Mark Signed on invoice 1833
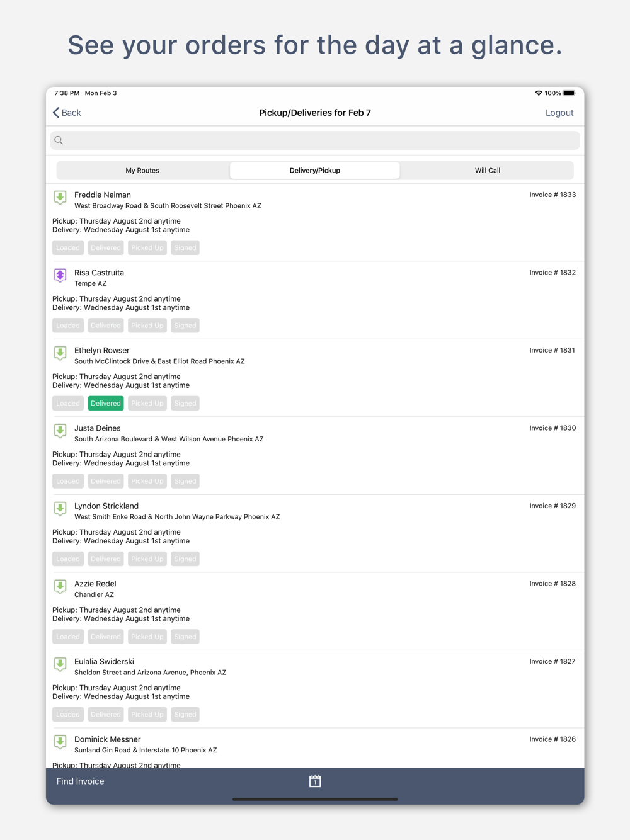This screenshot has height=840, width=630. pos(185,248)
